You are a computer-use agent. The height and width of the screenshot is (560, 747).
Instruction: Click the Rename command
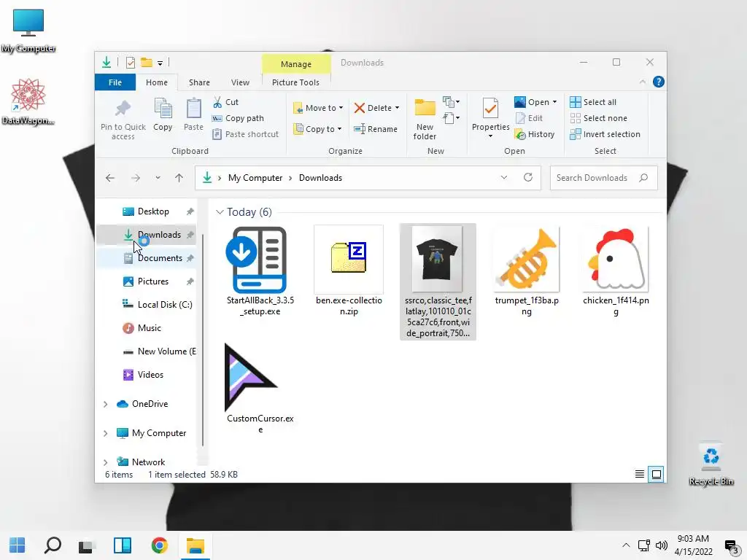pos(376,129)
